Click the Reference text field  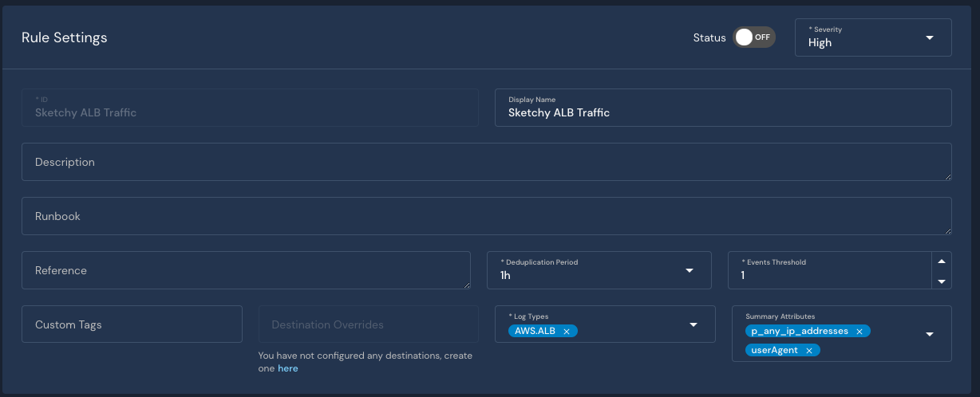pyautogui.click(x=246, y=270)
